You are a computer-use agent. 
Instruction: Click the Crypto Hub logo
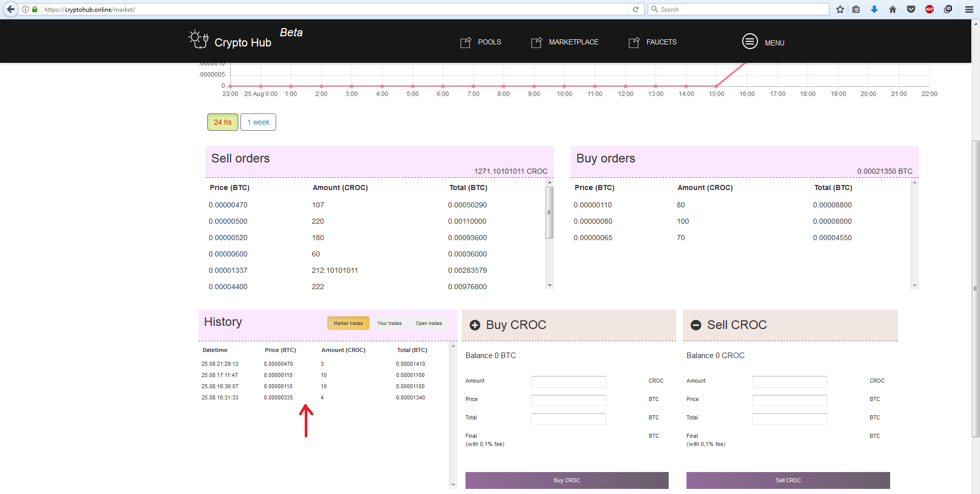click(x=230, y=40)
